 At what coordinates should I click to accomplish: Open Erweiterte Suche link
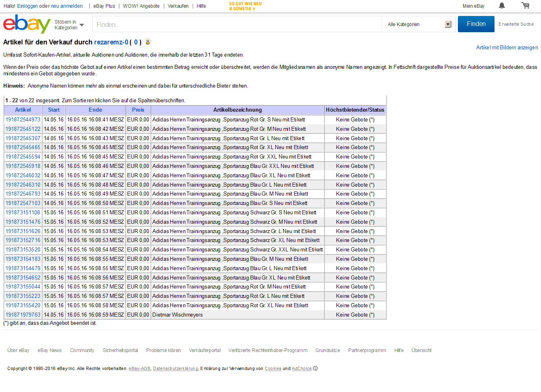516,24
